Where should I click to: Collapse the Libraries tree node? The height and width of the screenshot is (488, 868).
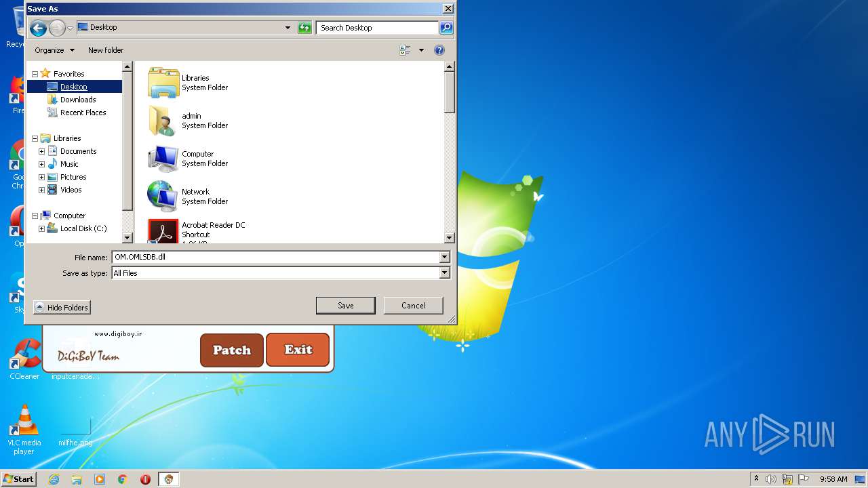tap(35, 138)
